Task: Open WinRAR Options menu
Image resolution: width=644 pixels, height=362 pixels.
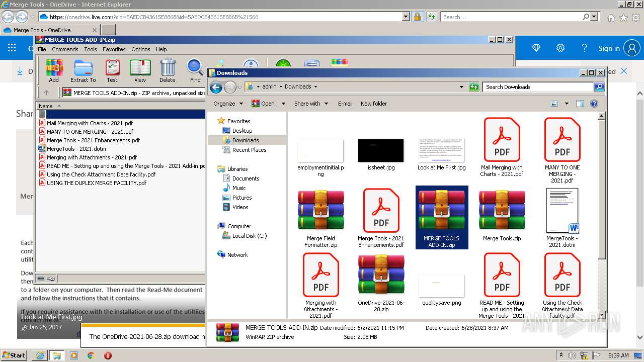Action: [x=141, y=49]
